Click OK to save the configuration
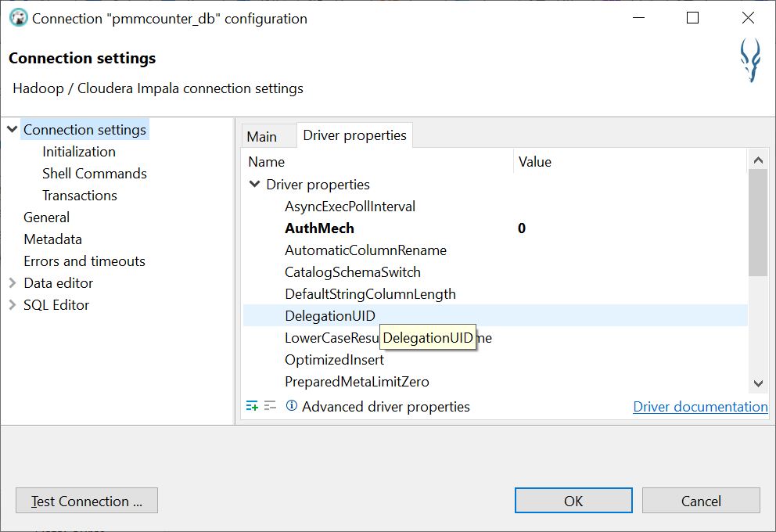 click(x=573, y=501)
